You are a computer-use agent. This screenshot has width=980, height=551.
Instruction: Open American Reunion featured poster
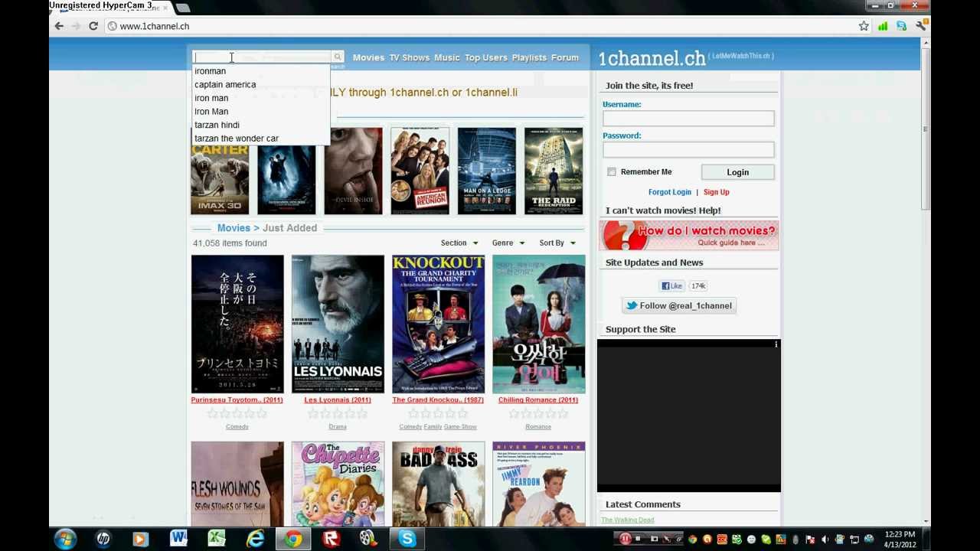click(420, 171)
